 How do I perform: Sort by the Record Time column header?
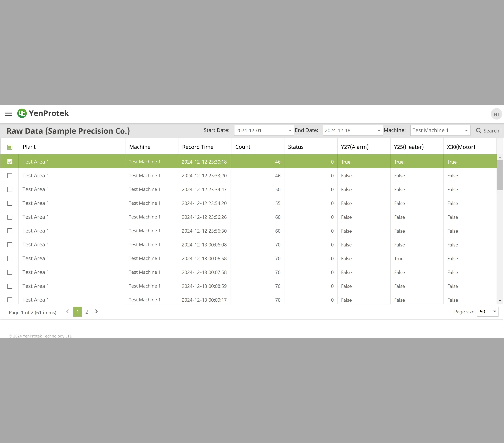[x=205, y=147]
